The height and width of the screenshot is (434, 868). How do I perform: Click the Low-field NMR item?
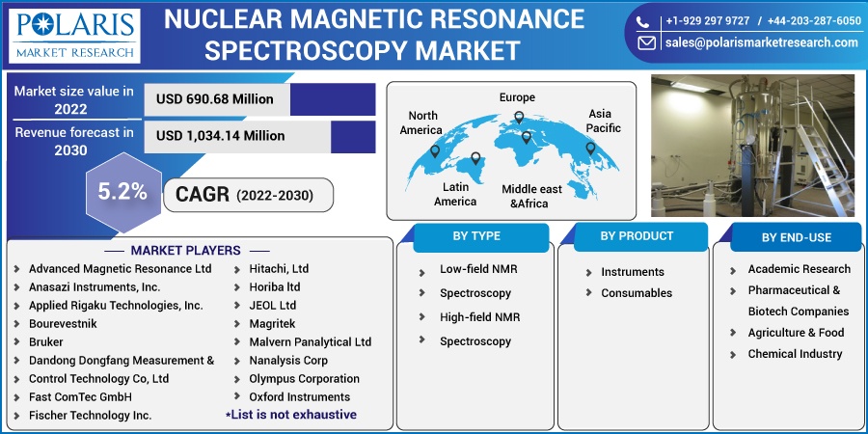[478, 269]
